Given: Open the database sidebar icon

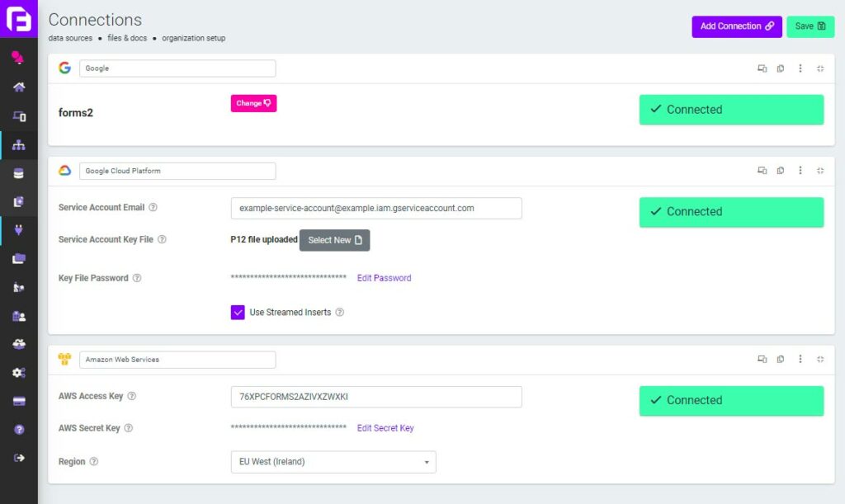Looking at the screenshot, I should (x=19, y=173).
